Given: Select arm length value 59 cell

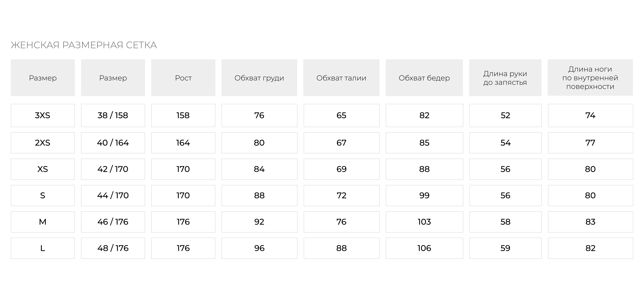Looking at the screenshot, I should pyautogui.click(x=506, y=248).
